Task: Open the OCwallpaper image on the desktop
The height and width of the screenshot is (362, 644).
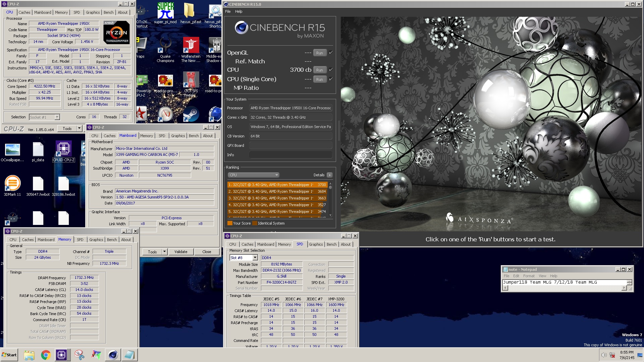Action: point(12,152)
